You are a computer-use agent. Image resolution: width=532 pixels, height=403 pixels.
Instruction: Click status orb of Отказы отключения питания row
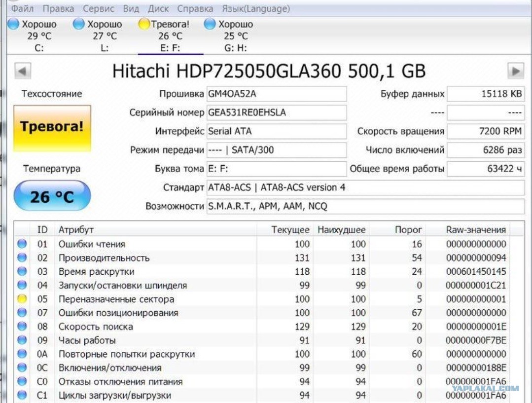22,381
